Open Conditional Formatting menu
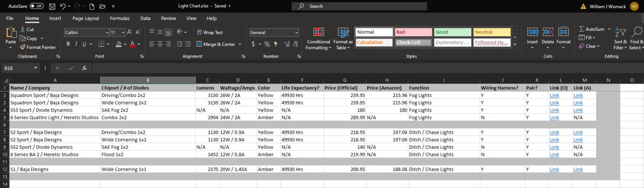The width and height of the screenshot is (644, 188). click(x=318, y=39)
